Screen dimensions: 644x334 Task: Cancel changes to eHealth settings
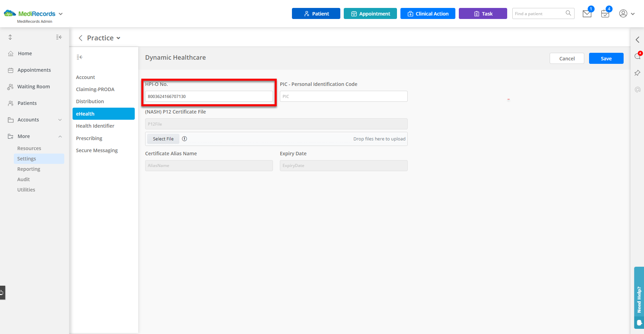click(567, 58)
